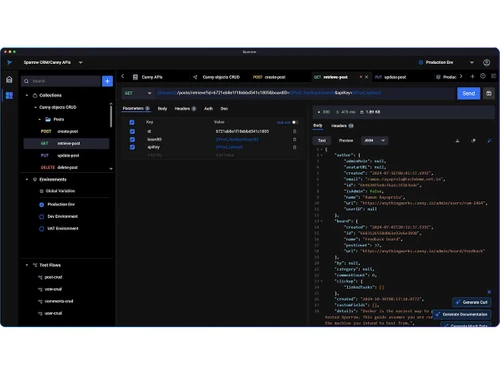Click the Test Flows icon

(35, 265)
